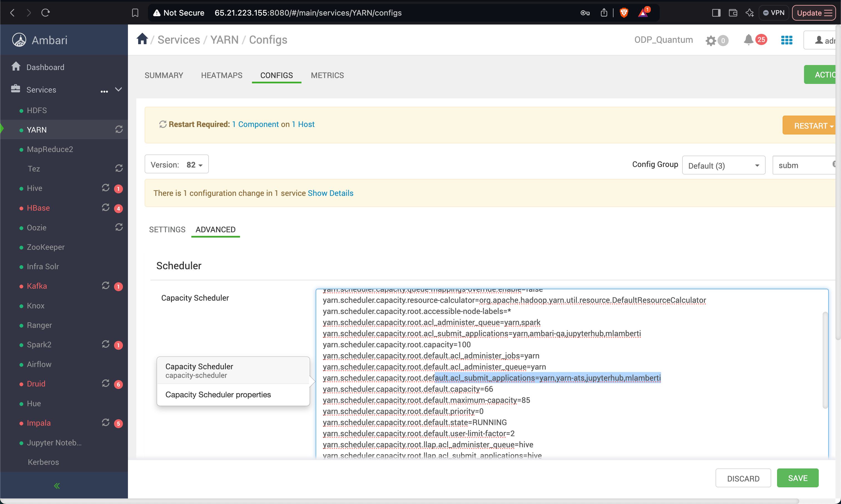
Task: Collapse the sidebar with double-chevron
Action: point(57,486)
